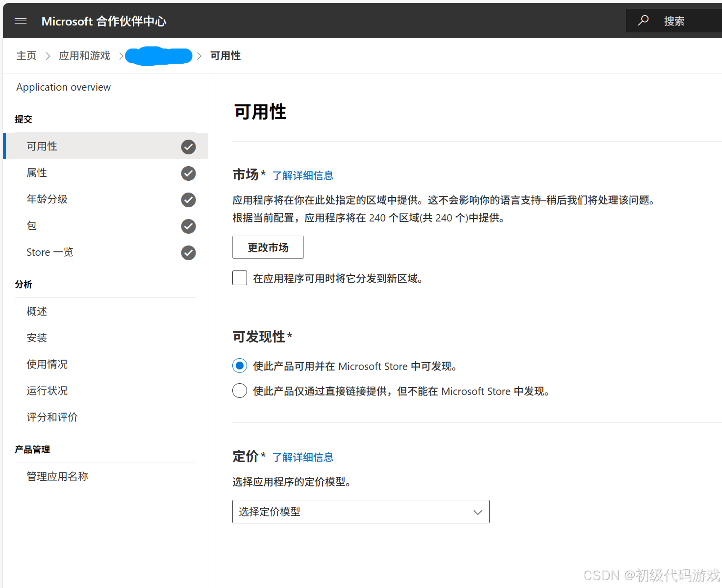
Task: Open 评分和评价 page
Action: coord(52,417)
